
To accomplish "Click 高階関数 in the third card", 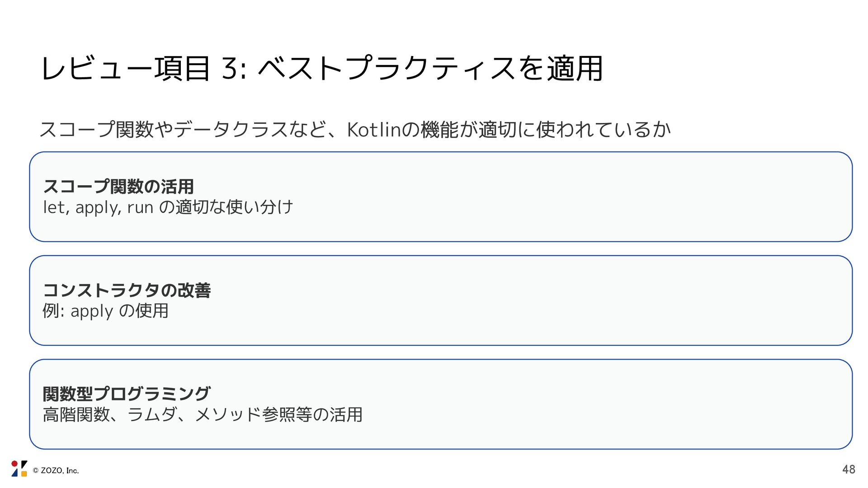I will pos(76,414).
